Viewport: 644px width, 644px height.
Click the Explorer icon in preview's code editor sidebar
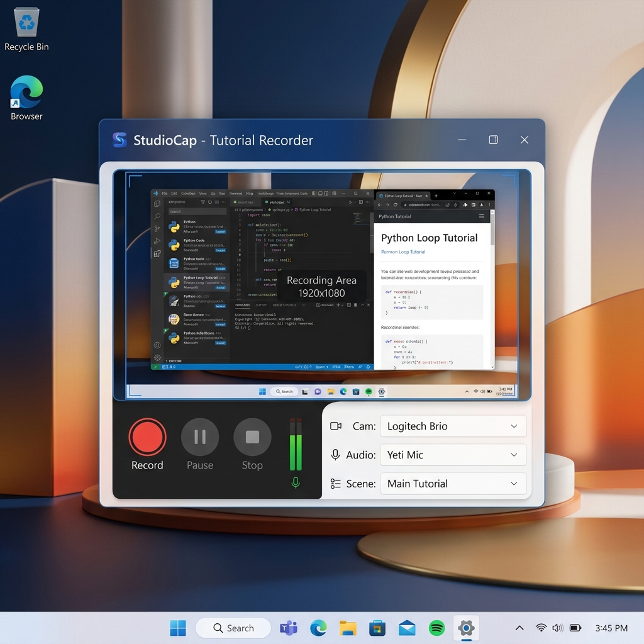click(157, 204)
